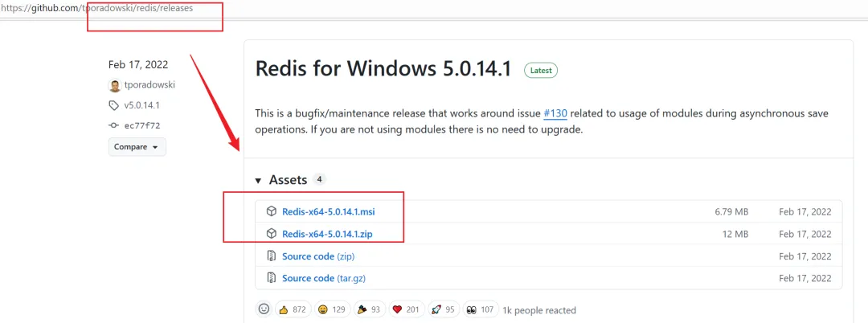Collapse the Assets section
Viewport: 868px width, 323px height.
click(x=259, y=181)
